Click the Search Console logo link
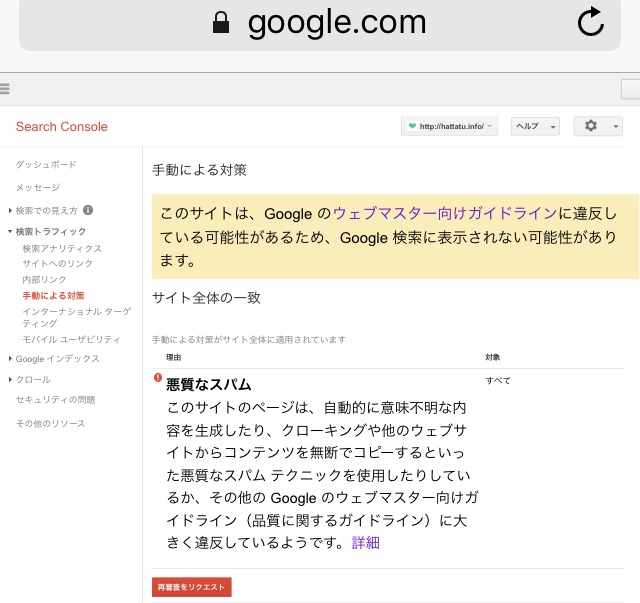Image resolution: width=640 pixels, height=603 pixels. [x=62, y=127]
